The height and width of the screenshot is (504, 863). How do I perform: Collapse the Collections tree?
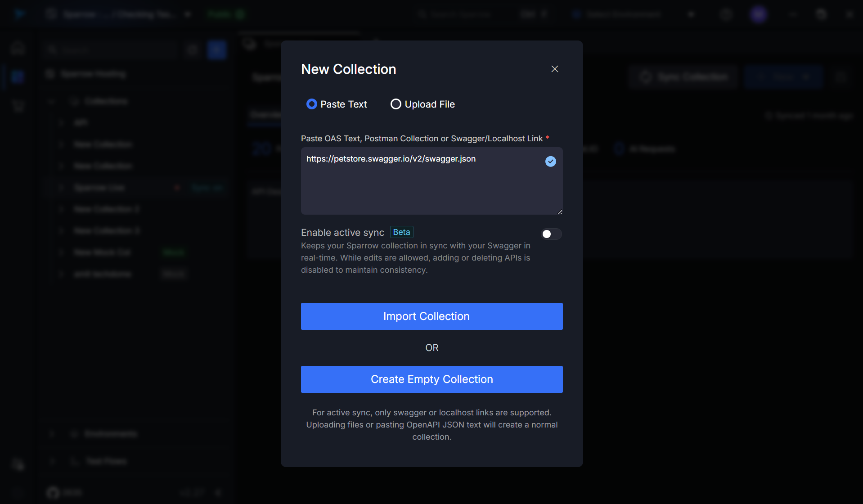(51, 101)
